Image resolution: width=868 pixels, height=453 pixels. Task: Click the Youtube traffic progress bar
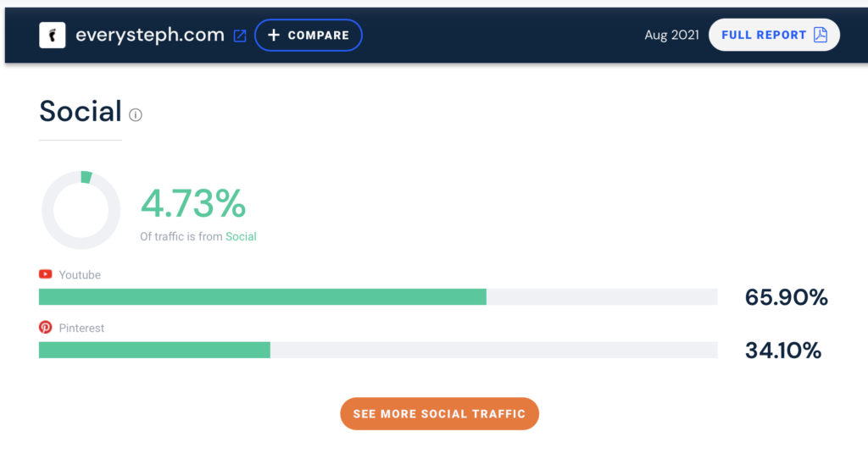point(378,296)
